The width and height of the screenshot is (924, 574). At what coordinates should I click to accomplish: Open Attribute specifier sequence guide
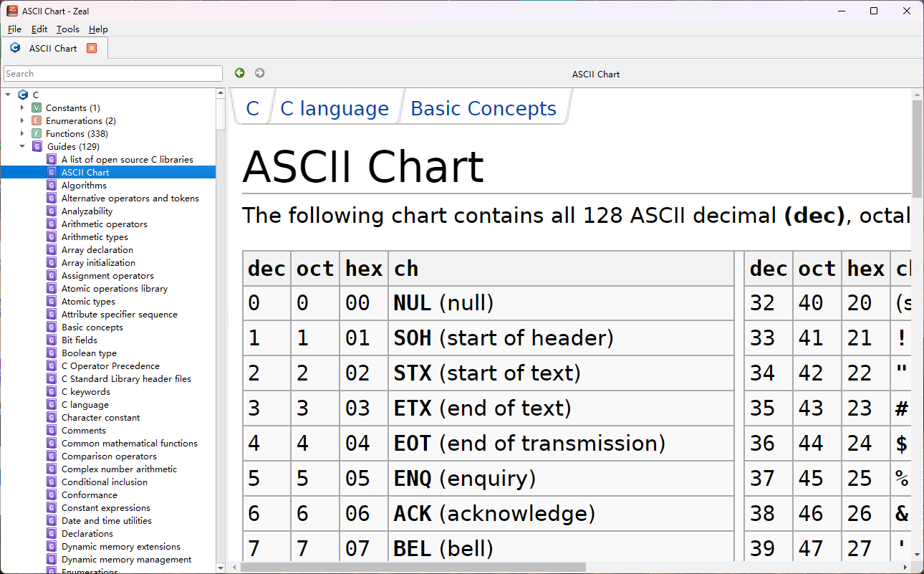click(x=120, y=314)
